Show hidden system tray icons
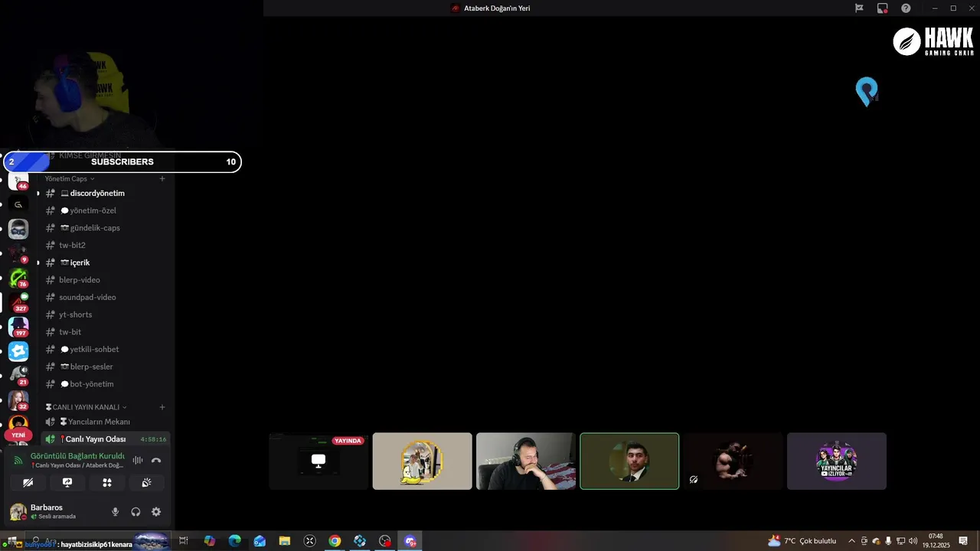The width and height of the screenshot is (980, 551). coord(851,541)
